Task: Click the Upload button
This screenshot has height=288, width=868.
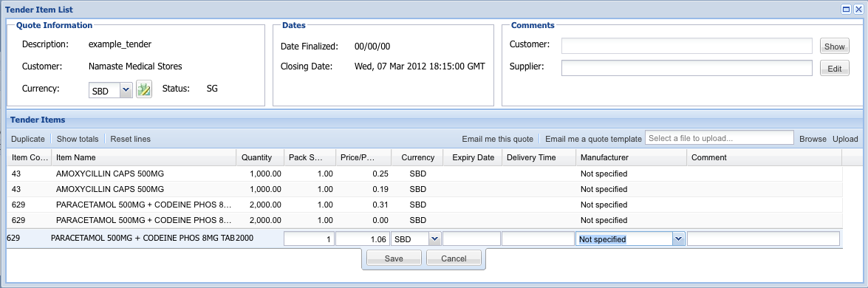Action: [845, 139]
